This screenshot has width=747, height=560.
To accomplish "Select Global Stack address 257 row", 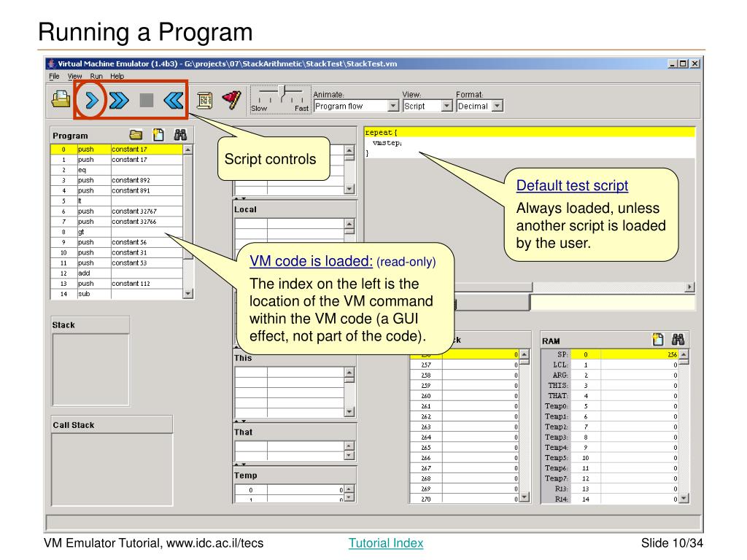I will pos(465,365).
